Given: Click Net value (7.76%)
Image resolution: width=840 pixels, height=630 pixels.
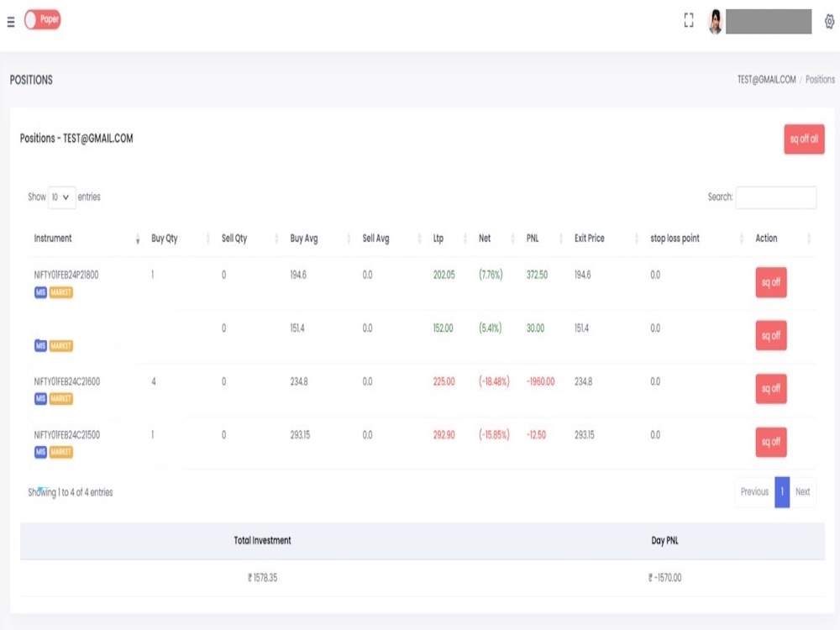Looking at the screenshot, I should pyautogui.click(x=491, y=275).
